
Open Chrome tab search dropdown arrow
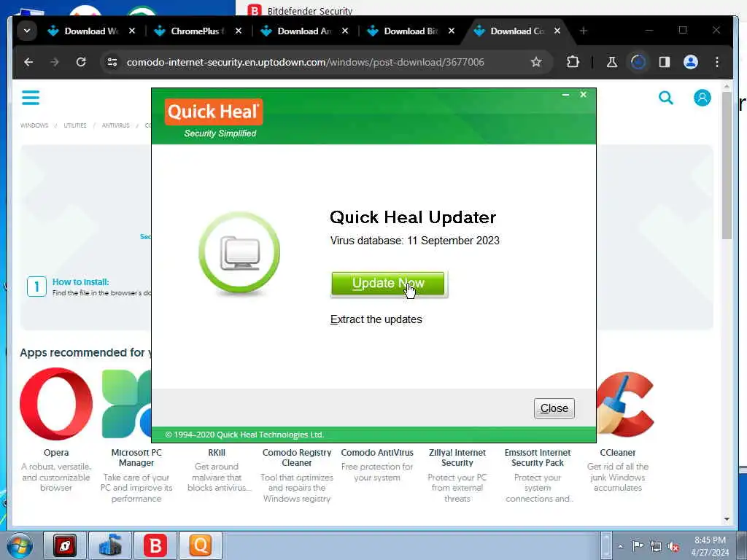point(27,31)
